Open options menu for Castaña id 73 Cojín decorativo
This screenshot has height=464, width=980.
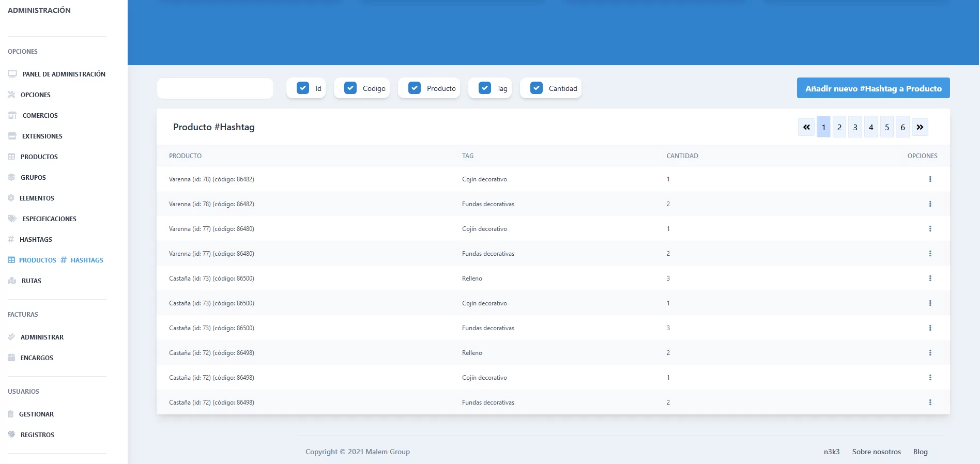tap(930, 303)
